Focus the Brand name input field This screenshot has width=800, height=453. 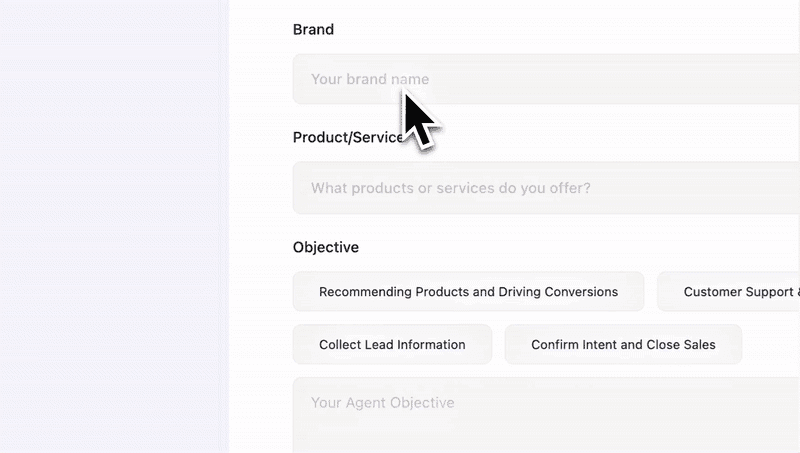(x=546, y=79)
